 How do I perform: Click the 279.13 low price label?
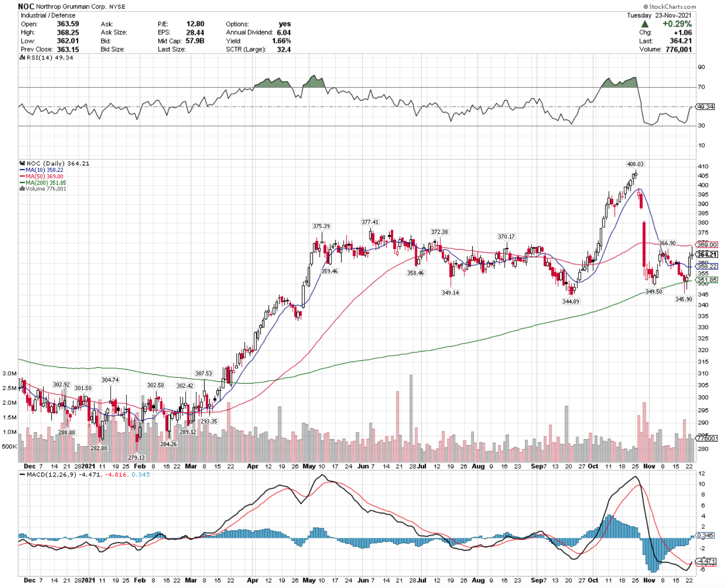click(x=136, y=458)
